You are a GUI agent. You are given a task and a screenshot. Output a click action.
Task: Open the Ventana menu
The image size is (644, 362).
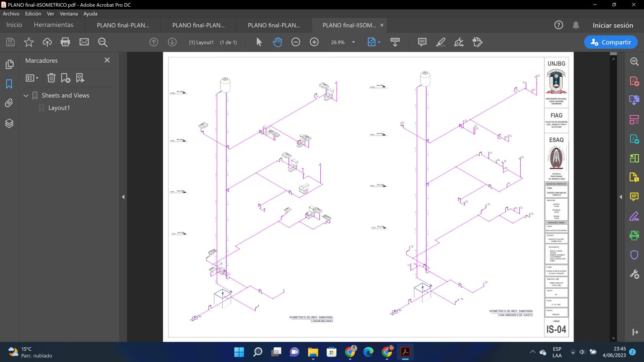[69, 13]
